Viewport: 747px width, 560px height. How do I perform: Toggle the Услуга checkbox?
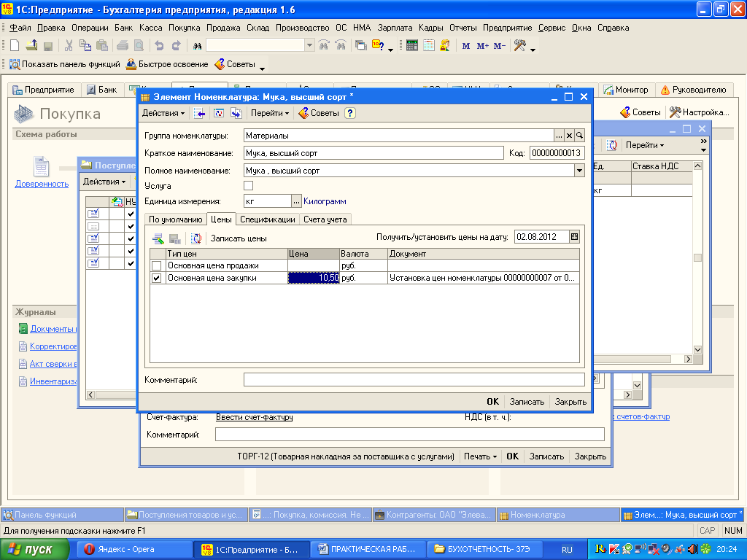[248, 186]
